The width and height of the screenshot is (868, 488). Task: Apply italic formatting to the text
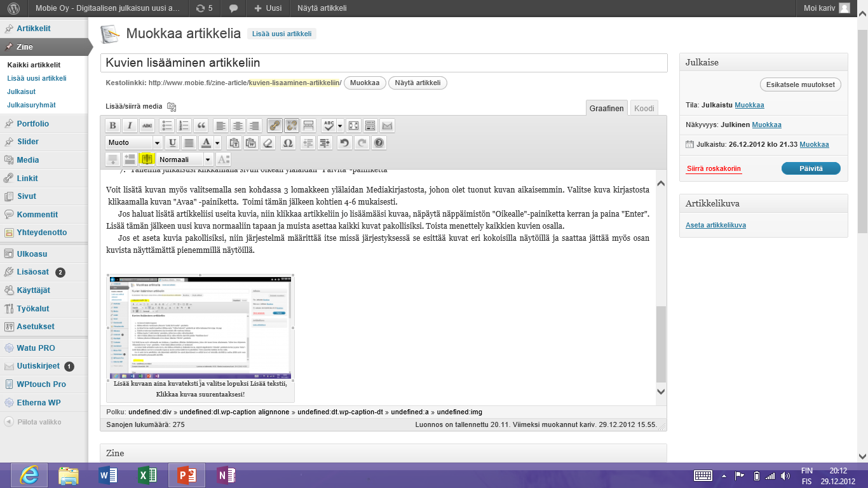pos(130,125)
